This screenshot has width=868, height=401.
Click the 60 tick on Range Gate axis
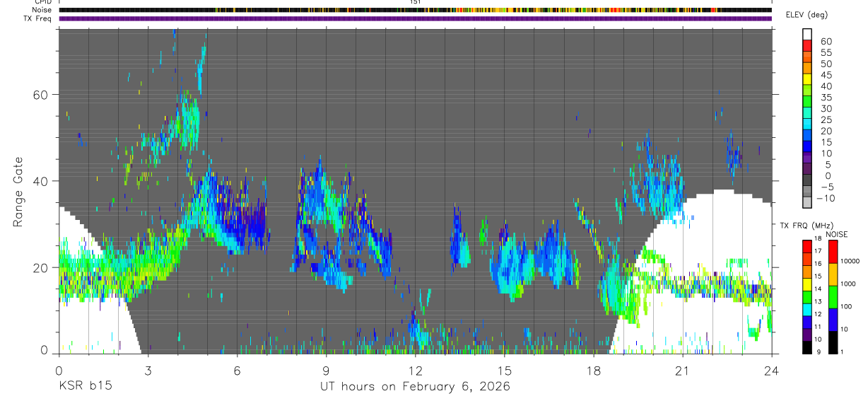coord(41,95)
